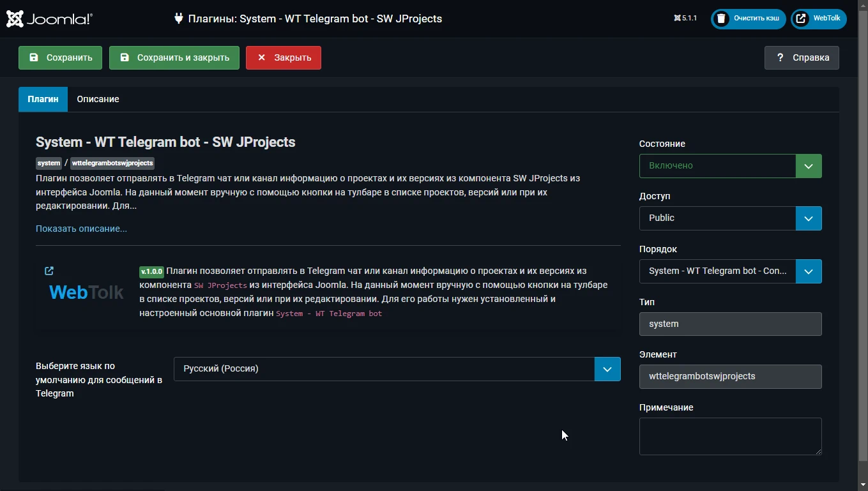Click the trash icon in Очистить кэш
Viewport: 868px width, 491px height.
point(722,19)
